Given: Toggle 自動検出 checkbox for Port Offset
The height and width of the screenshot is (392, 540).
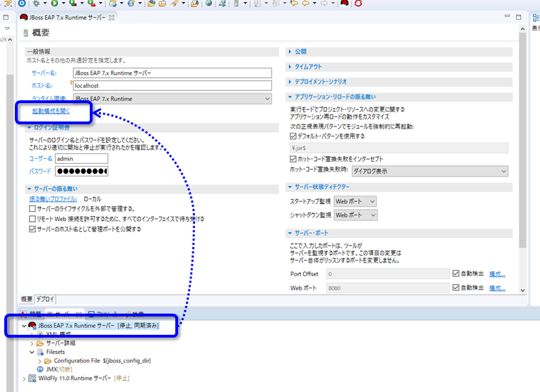Looking at the screenshot, I should (456, 273).
